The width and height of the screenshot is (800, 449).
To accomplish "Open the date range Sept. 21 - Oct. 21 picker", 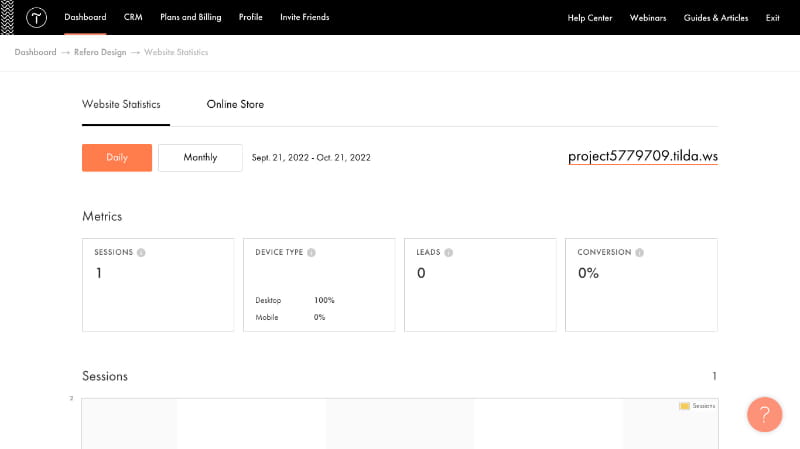I will tap(311, 158).
